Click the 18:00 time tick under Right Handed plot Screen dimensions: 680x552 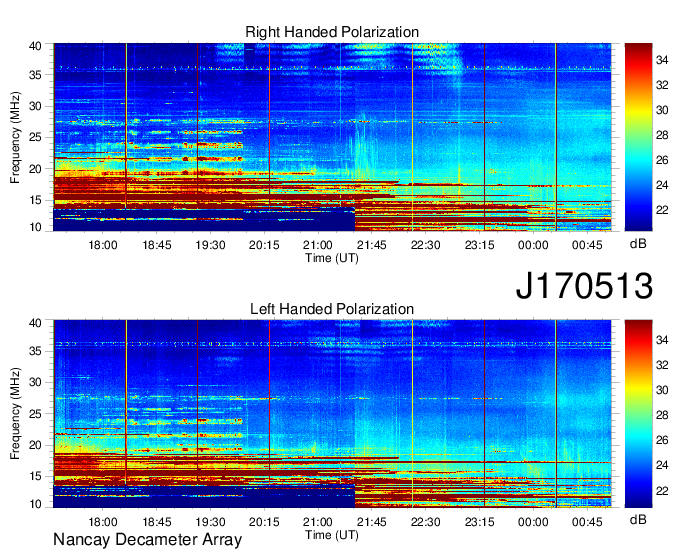point(103,245)
